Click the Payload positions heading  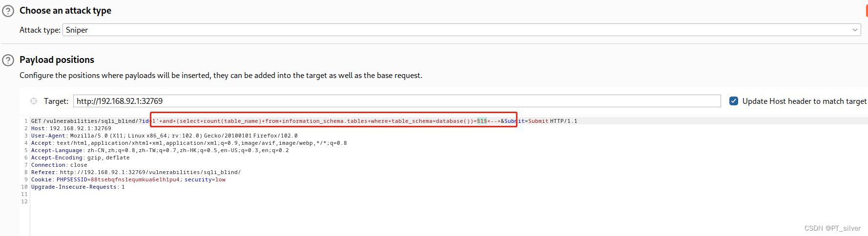57,60
